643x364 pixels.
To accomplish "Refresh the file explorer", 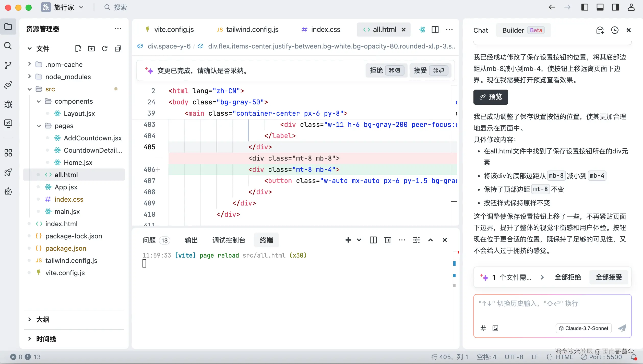I will pyautogui.click(x=105, y=48).
